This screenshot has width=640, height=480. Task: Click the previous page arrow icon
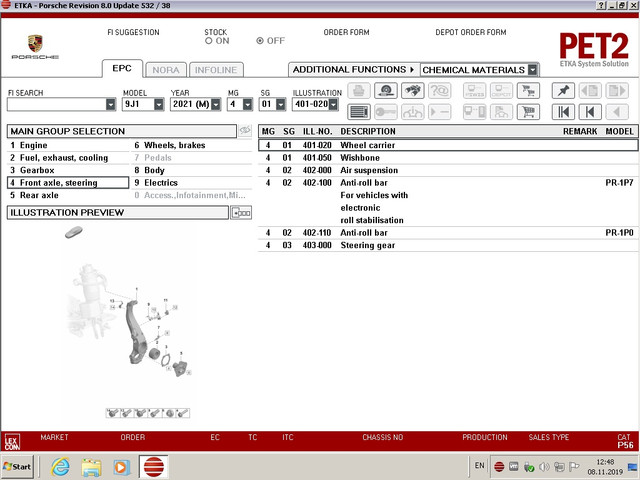point(590,91)
